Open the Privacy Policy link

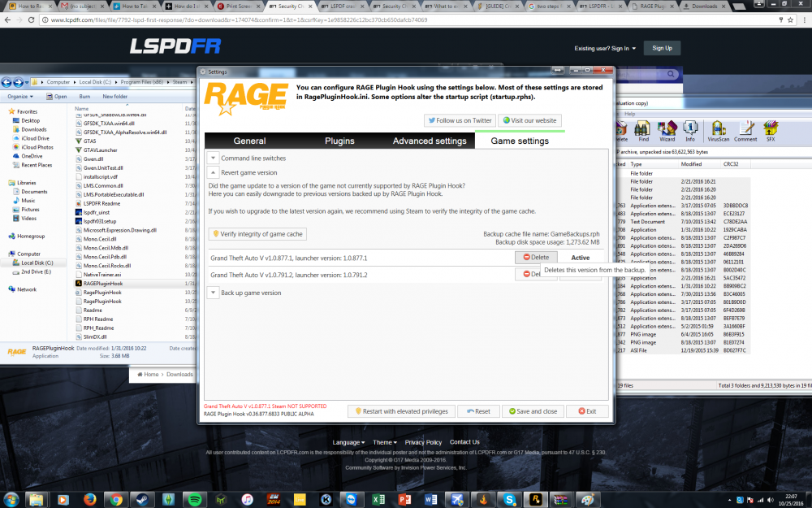(423, 442)
